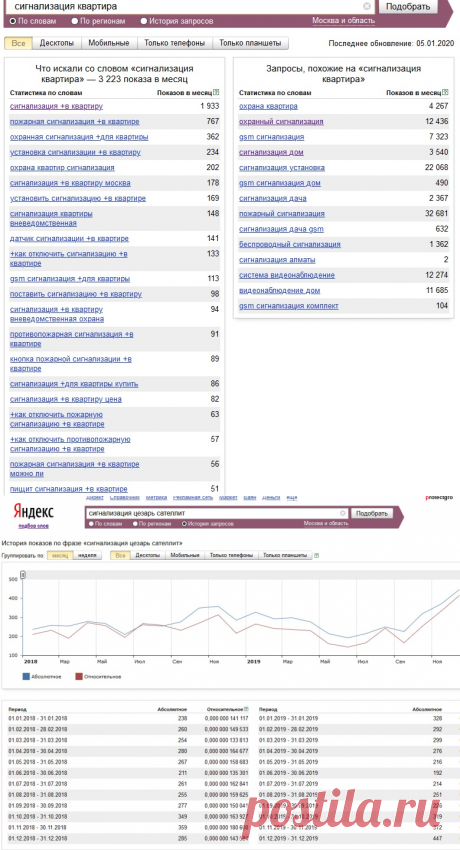Click help icon next to «Относительное» column header
Viewport: 460px width, 850px height.
(247, 709)
